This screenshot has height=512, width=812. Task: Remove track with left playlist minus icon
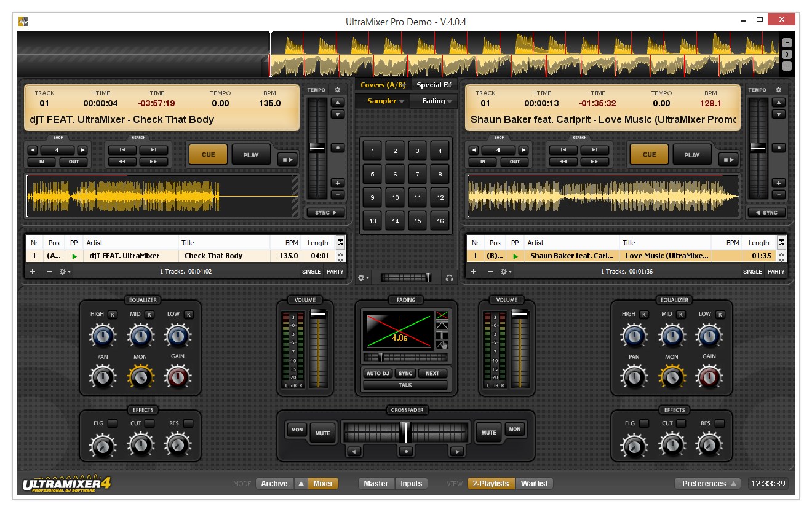pyautogui.click(x=49, y=271)
